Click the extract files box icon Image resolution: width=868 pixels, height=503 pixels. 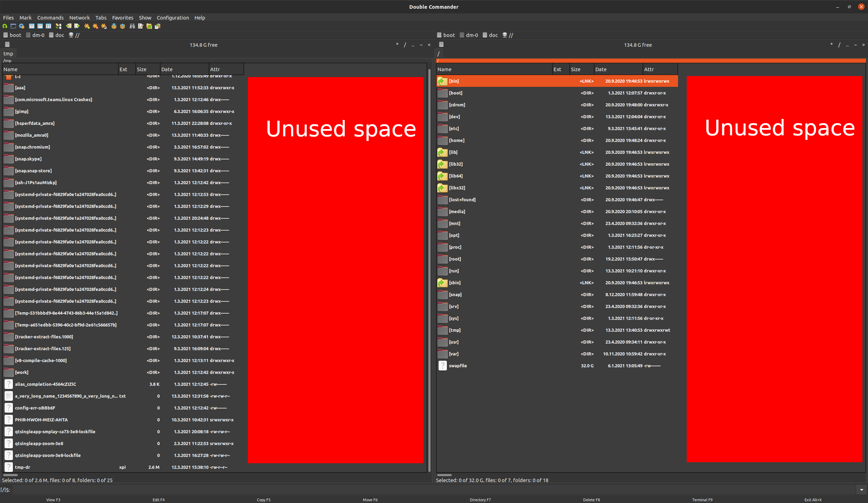[x=122, y=26]
